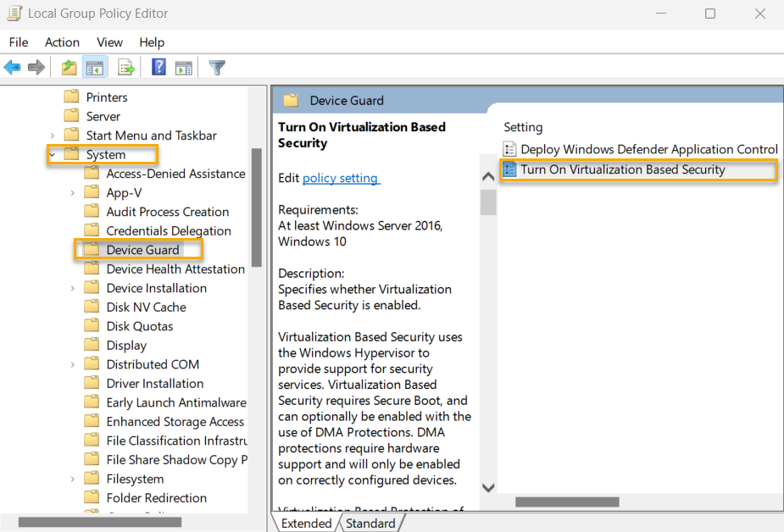Viewport: 784px width, 532px height.
Task: Open the View menu
Action: pos(109,42)
